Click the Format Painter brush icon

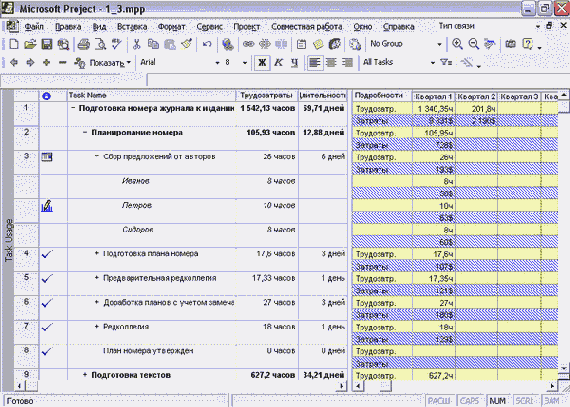pyautogui.click(x=186, y=44)
